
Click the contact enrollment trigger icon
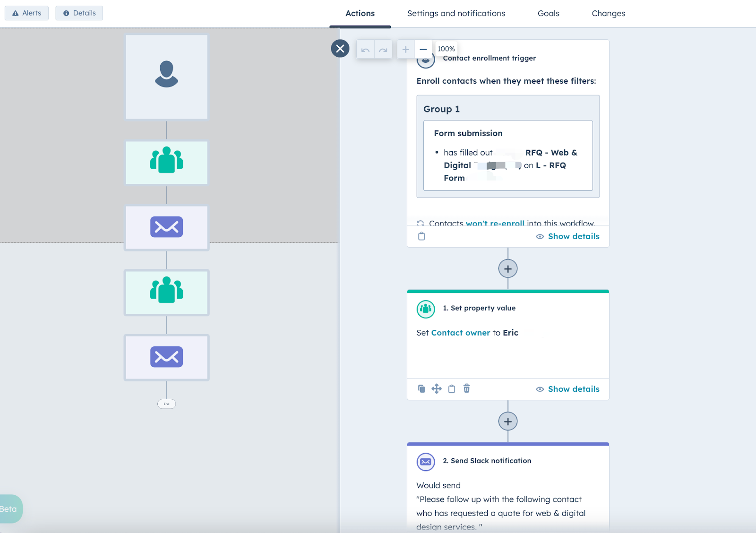coord(426,60)
